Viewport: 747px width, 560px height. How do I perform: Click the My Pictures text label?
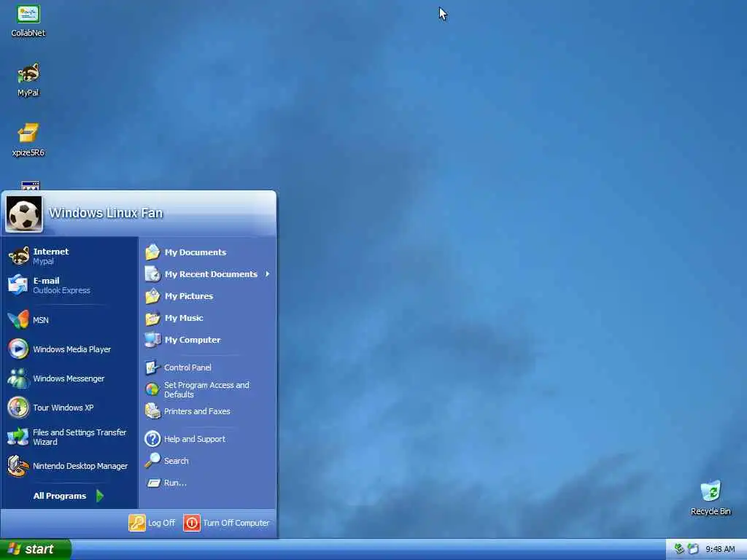[189, 296]
